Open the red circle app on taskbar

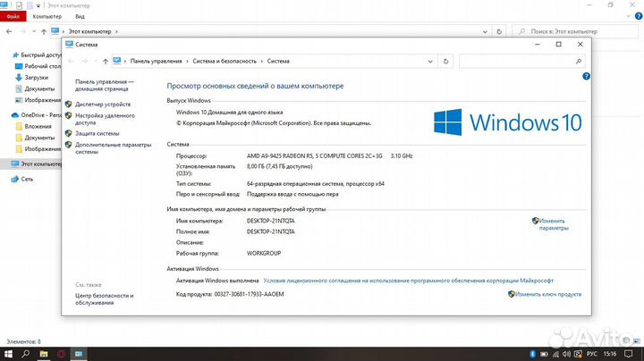click(x=61, y=354)
